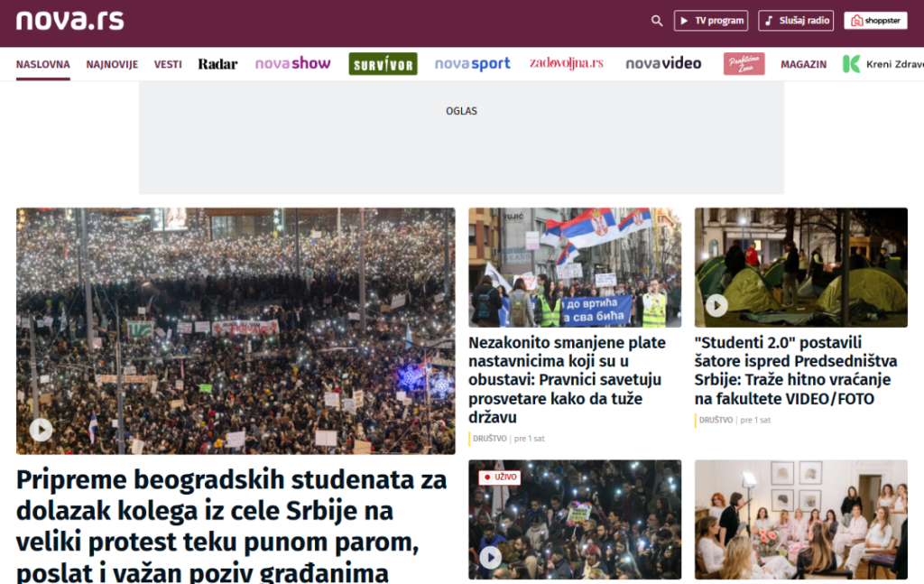
Task: Open the nova sport section
Action: (472, 64)
